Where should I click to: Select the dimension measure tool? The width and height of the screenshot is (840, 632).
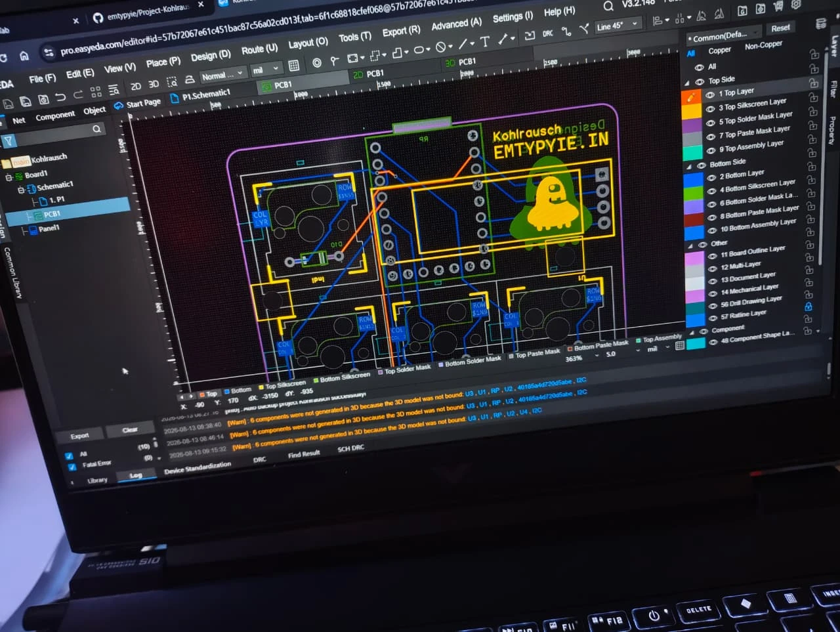click(x=503, y=39)
